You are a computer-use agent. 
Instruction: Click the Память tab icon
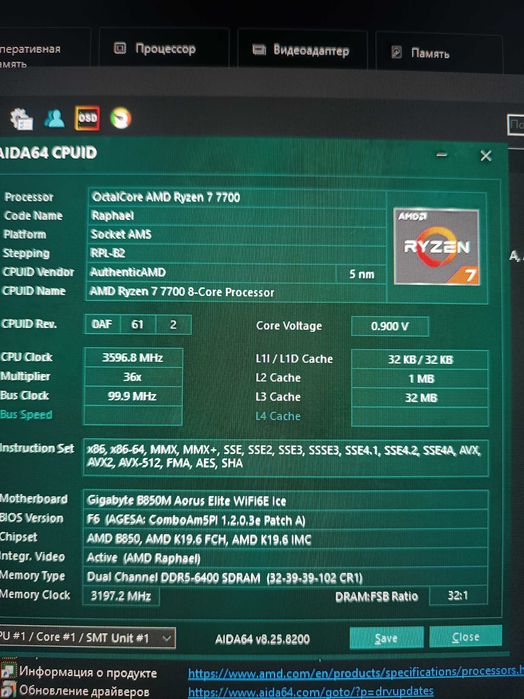point(396,52)
